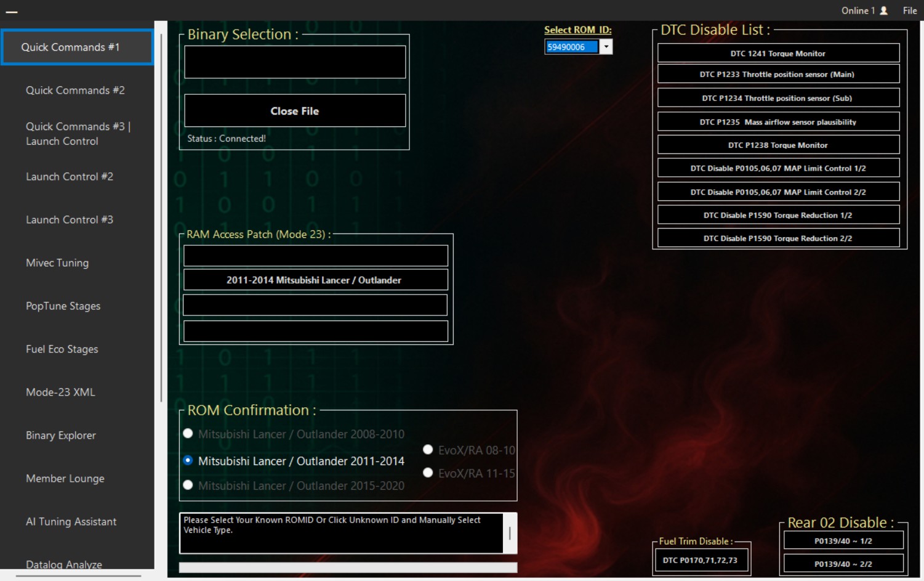Click the Online user profile icon
Image resolution: width=924 pixels, height=581 pixels.
click(884, 10)
